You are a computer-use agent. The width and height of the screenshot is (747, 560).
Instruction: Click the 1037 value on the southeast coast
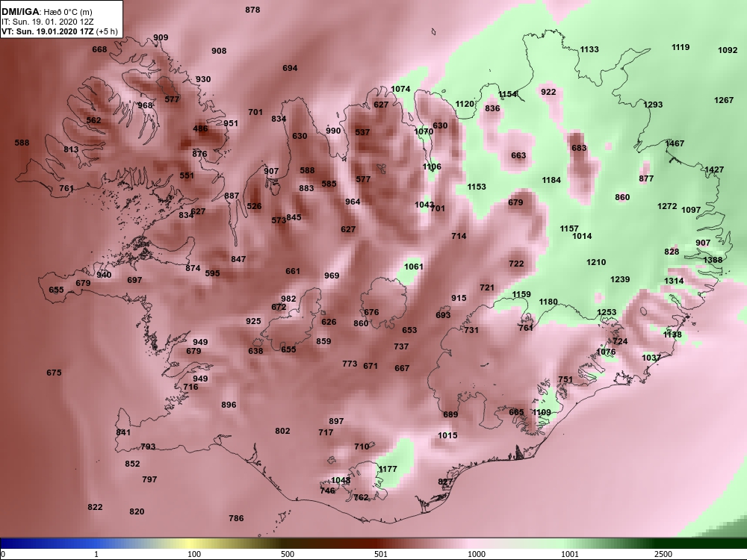click(651, 358)
